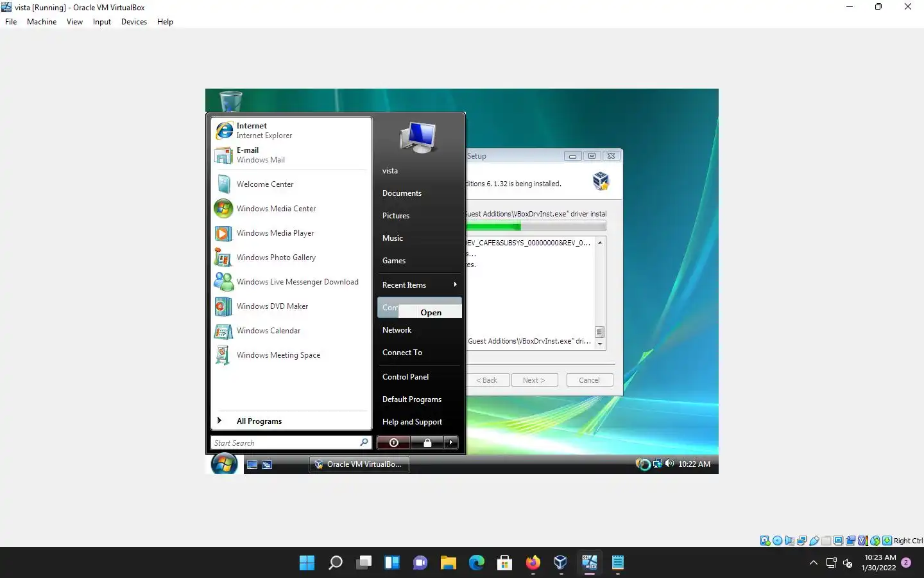
Task: Open Windows Live Messenger Download
Action: point(291,282)
